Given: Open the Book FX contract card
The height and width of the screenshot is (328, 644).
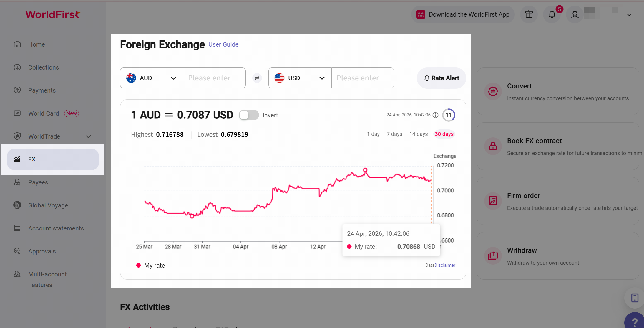Looking at the screenshot, I should coord(558,146).
